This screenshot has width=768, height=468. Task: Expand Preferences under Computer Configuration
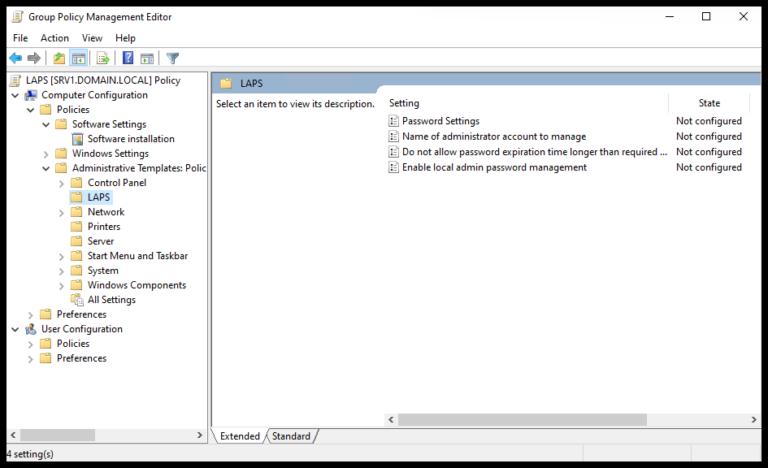(30, 315)
